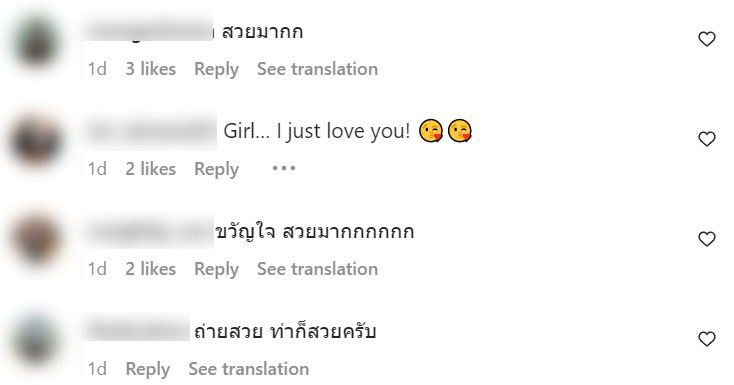
Task: Reply to the "ขวัญใจ สวยมากกกกกก" comment
Action: (x=216, y=269)
